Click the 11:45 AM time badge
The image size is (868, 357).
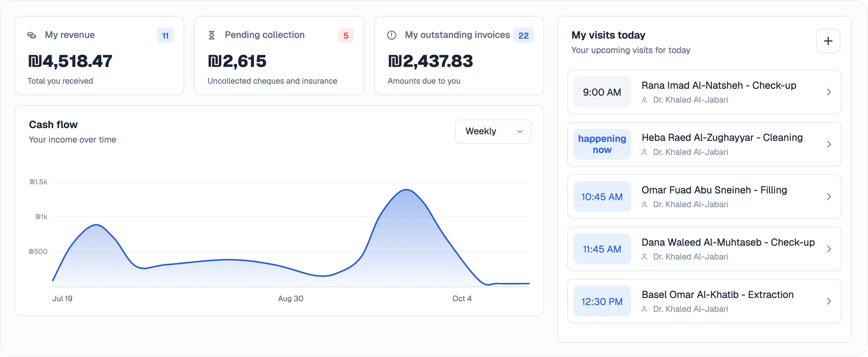click(602, 249)
